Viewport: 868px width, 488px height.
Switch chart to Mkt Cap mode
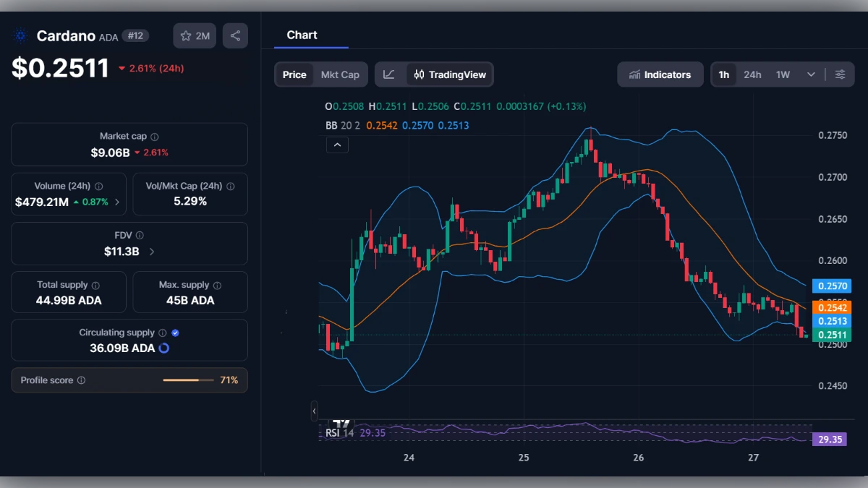(340, 74)
